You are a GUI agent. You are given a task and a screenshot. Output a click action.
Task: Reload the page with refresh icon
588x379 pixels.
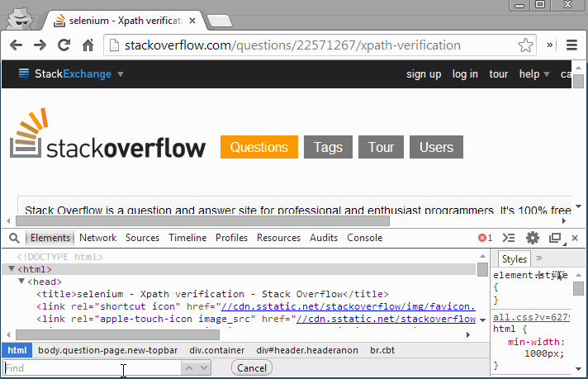click(64, 45)
